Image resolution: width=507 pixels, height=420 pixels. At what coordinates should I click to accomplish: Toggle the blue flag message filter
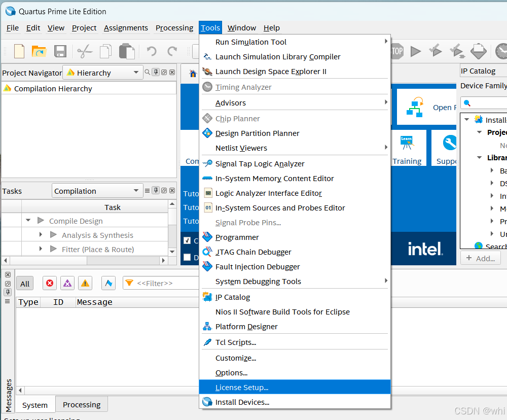pyautogui.click(x=108, y=283)
